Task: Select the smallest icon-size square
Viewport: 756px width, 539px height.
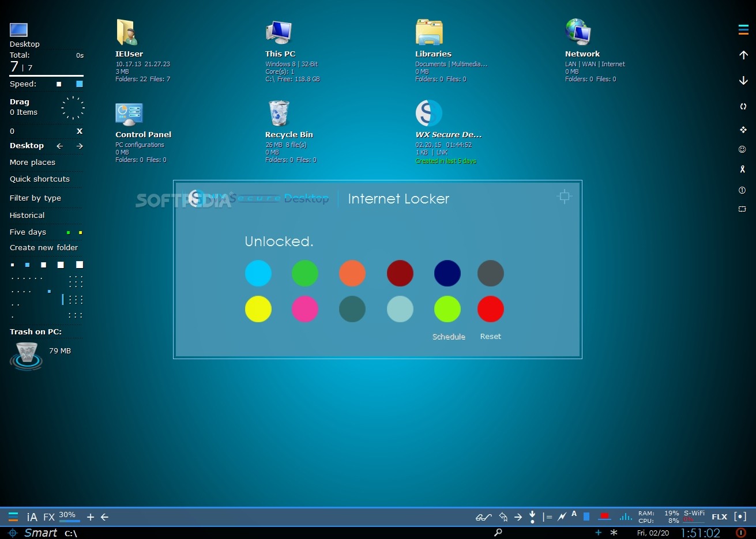Action: pos(13,265)
